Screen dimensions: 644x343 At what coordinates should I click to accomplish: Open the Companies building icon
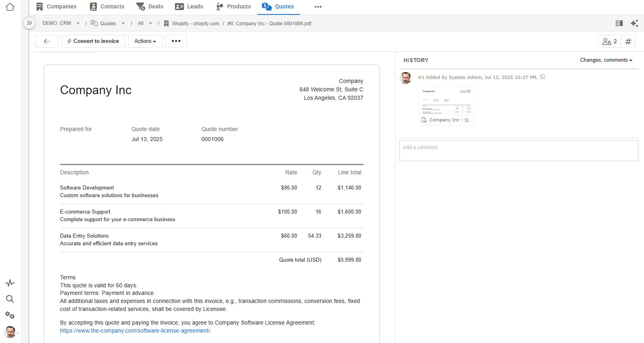(x=40, y=6)
